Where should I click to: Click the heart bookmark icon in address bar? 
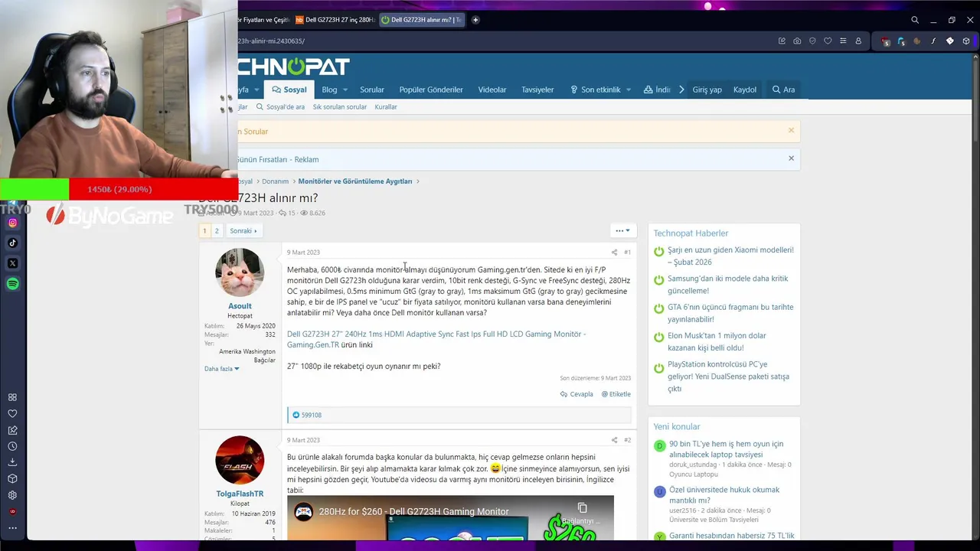pos(828,41)
